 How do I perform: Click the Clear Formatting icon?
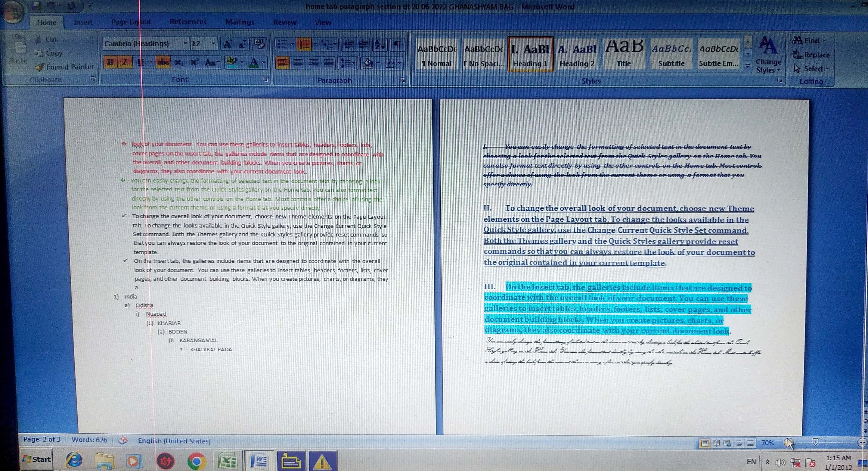(x=260, y=44)
